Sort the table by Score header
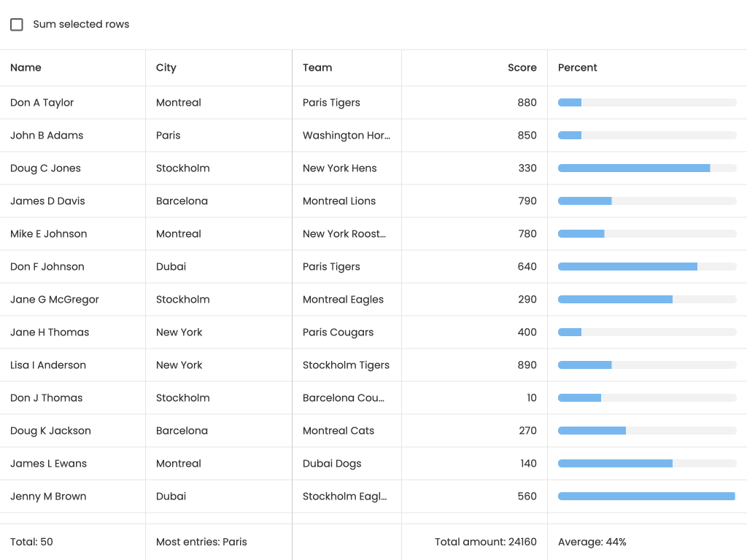The width and height of the screenshot is (747, 560). click(x=522, y=68)
